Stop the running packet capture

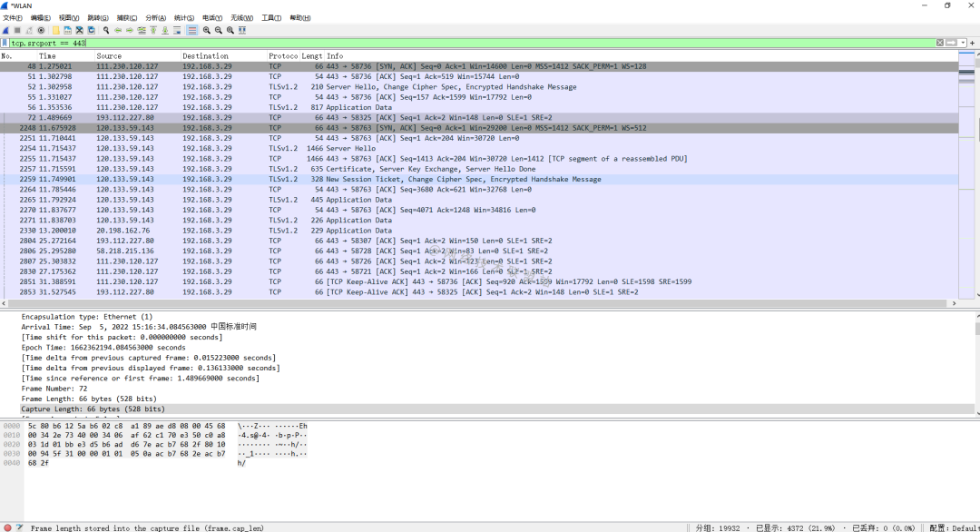[x=17, y=30]
